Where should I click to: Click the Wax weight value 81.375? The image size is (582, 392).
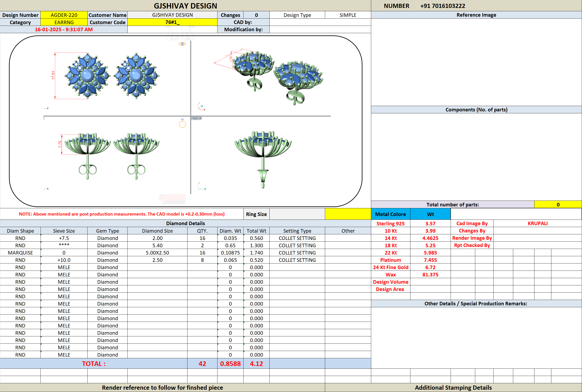[430, 274]
